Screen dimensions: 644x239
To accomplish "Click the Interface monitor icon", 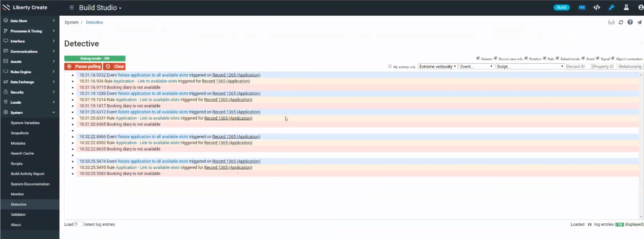I will pyautogui.click(x=6, y=41).
